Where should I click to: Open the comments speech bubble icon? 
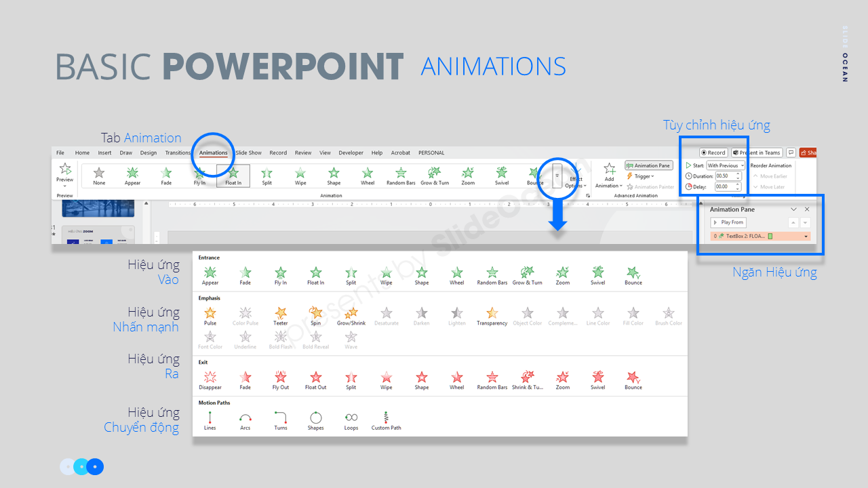click(x=791, y=152)
